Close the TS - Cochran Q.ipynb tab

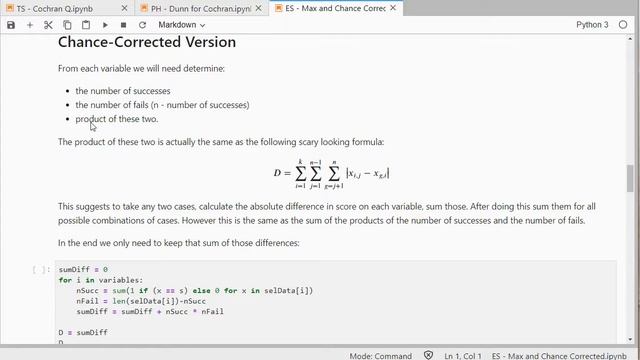124,8
